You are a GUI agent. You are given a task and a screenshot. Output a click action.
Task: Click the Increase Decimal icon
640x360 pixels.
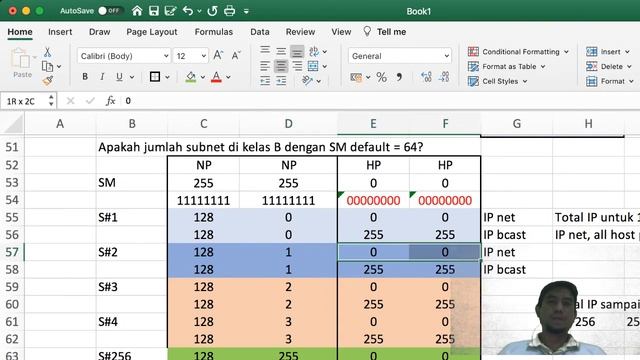click(426, 77)
